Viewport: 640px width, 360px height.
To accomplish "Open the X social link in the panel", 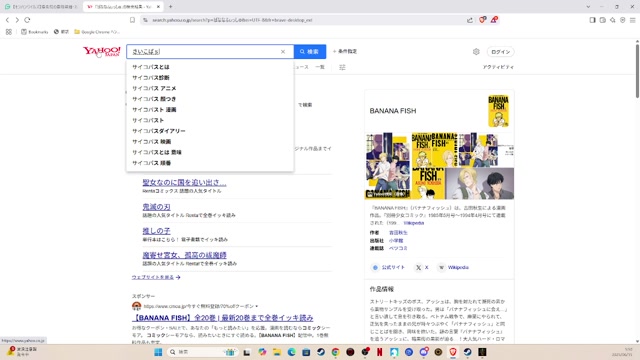I will (422, 267).
